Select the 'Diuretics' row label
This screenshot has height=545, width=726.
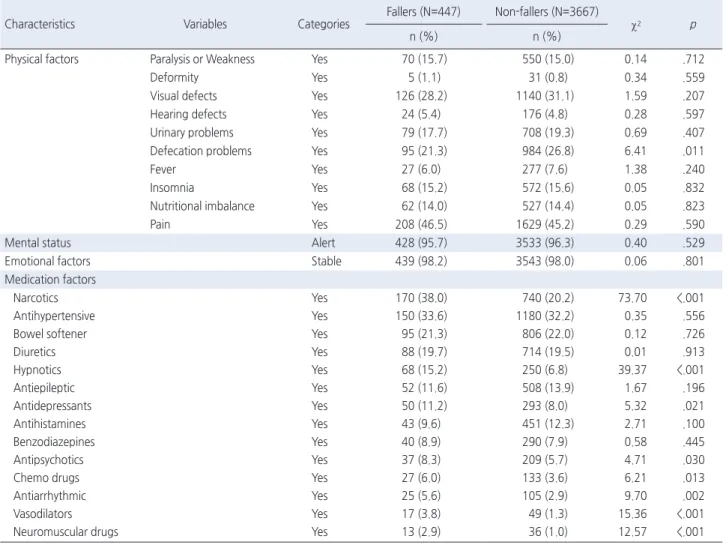34,352
